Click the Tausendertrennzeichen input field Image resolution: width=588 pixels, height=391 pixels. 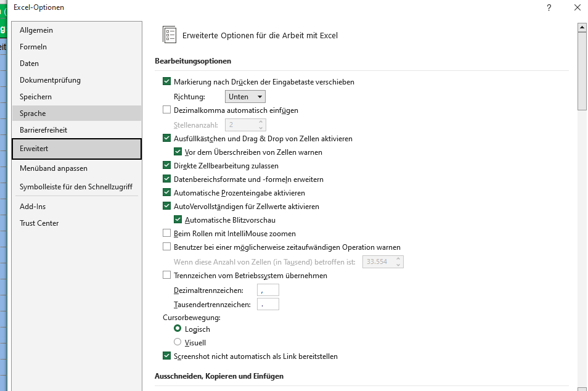(267, 304)
